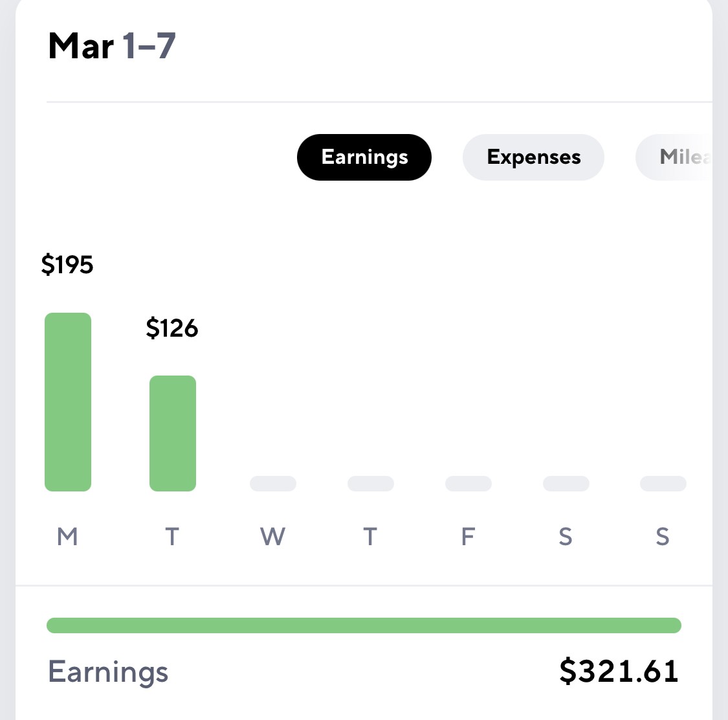Viewport: 728px width, 720px height.
Task: Select the Earnings filter pill
Action: coord(364,157)
